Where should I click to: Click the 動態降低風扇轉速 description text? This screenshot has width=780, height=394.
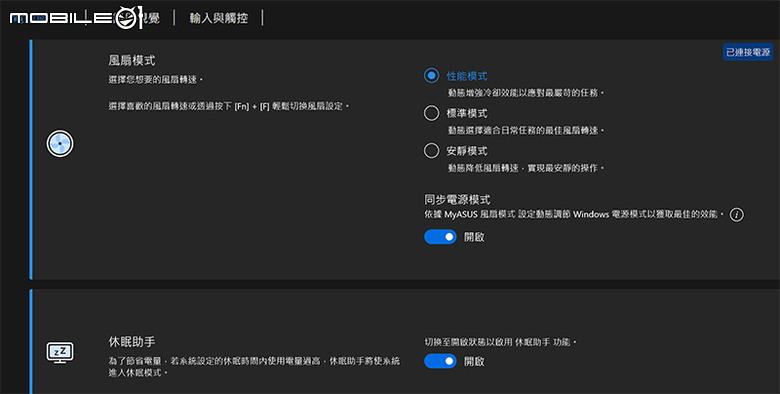526,168
